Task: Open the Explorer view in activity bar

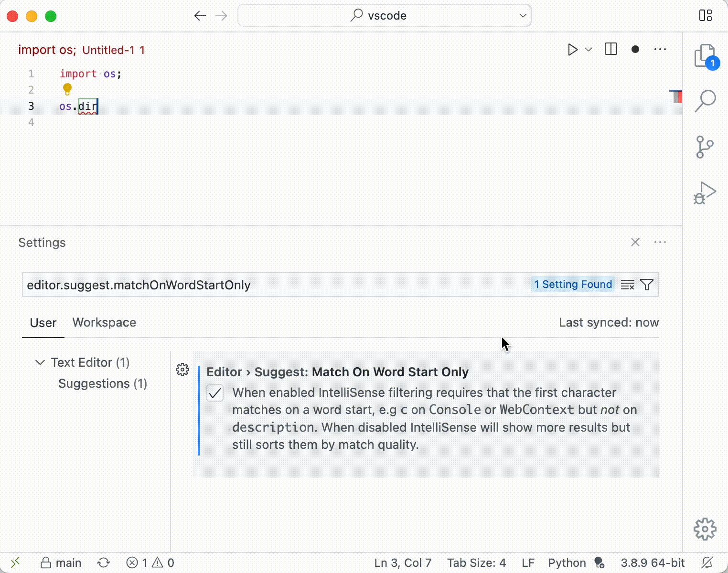Action: click(x=706, y=57)
